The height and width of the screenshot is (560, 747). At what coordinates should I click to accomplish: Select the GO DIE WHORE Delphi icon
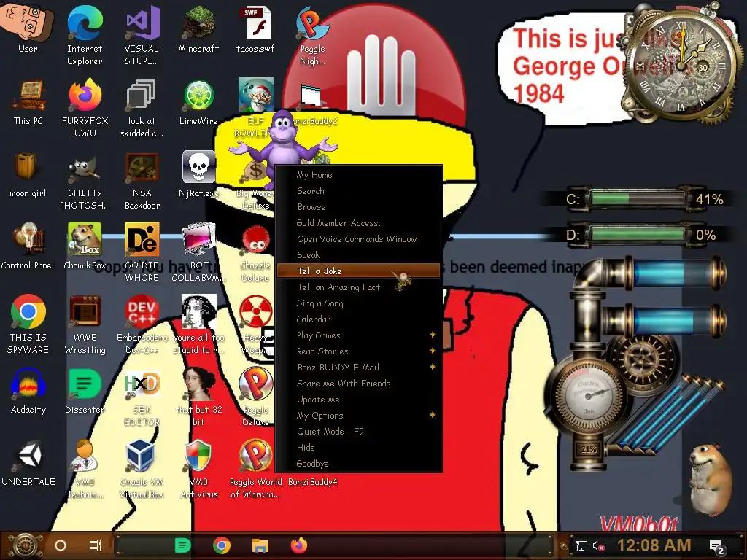[x=142, y=252]
